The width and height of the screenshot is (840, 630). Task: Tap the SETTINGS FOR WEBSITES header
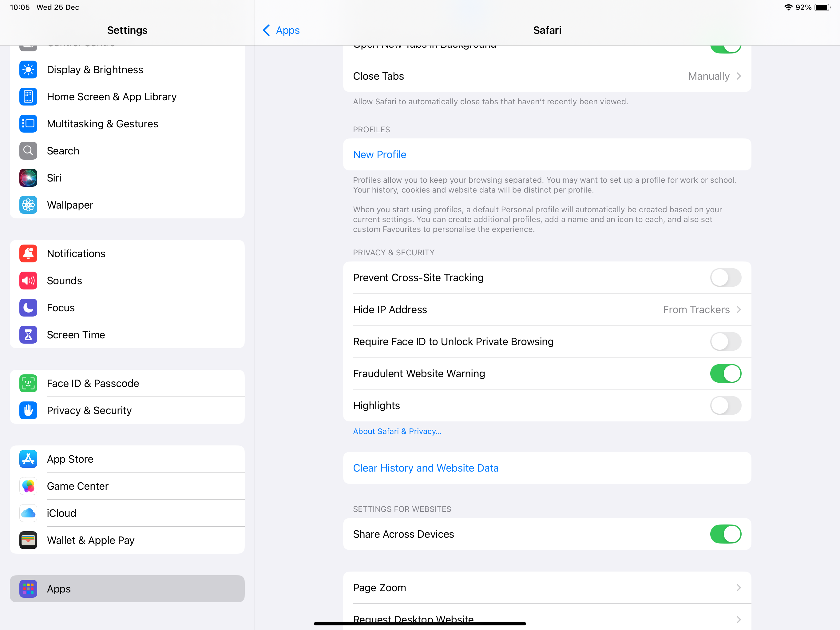pos(402,509)
